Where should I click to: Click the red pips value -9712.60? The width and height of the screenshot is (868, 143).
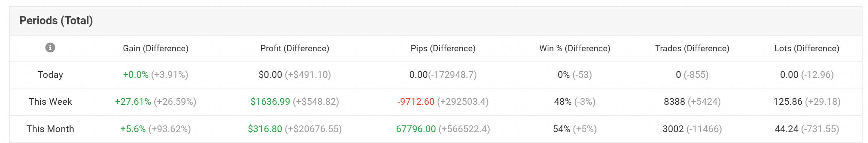[x=416, y=102]
